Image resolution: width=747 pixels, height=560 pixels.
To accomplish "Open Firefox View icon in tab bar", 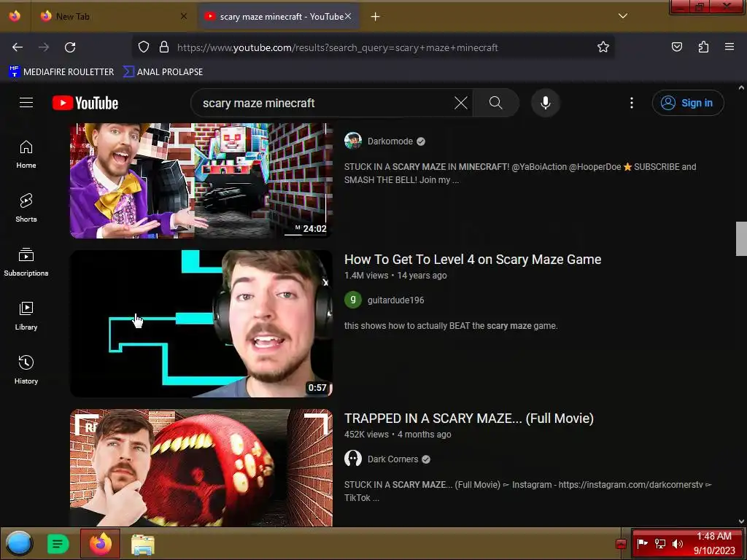I will tap(15, 16).
